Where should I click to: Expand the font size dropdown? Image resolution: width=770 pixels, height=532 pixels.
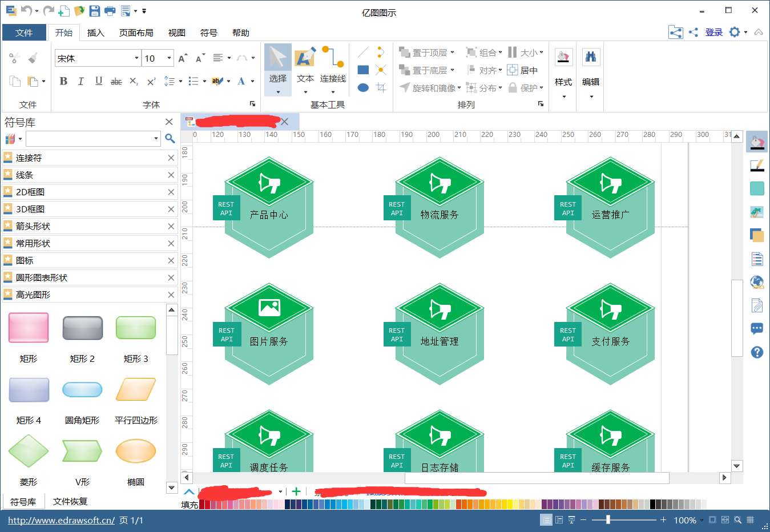pyautogui.click(x=169, y=58)
